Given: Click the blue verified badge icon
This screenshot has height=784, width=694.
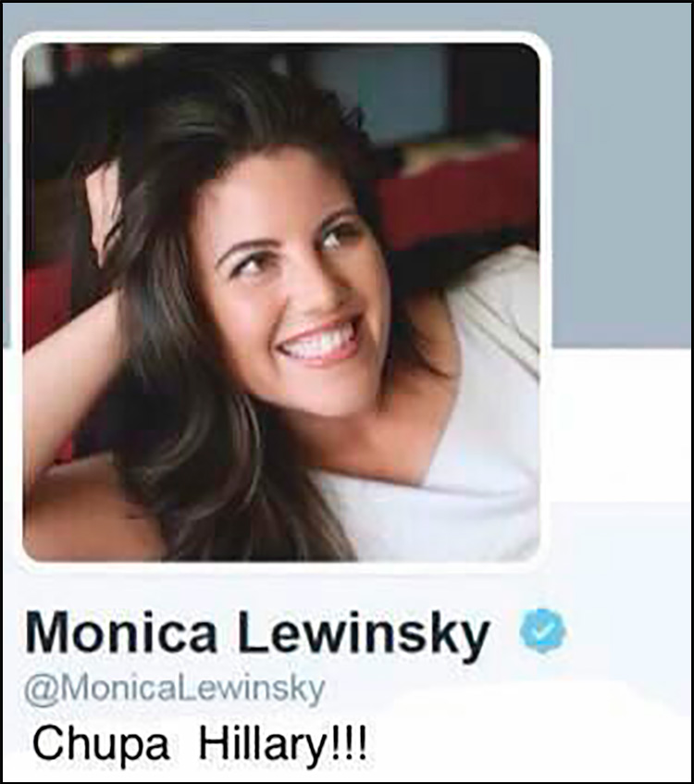Looking at the screenshot, I should tap(542, 631).
